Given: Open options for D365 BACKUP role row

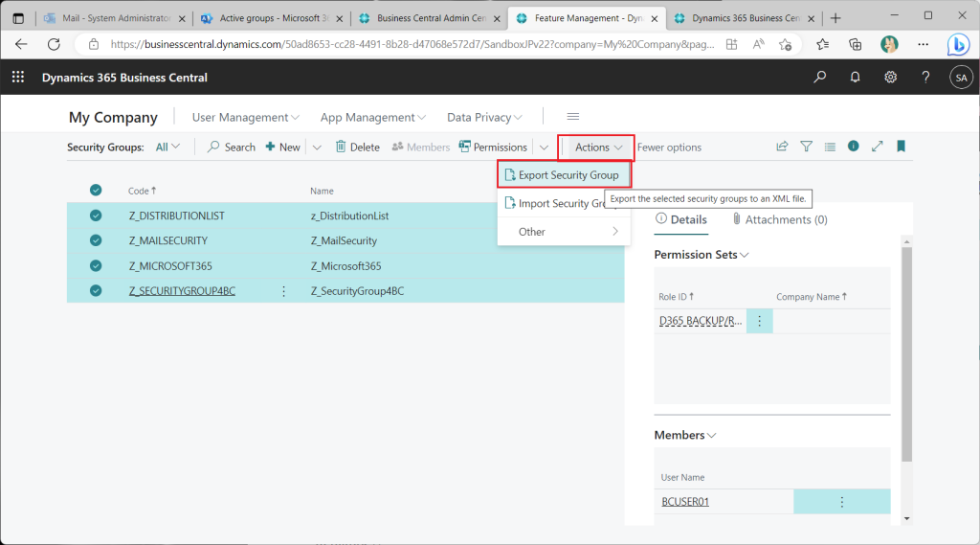Looking at the screenshot, I should coord(759,321).
